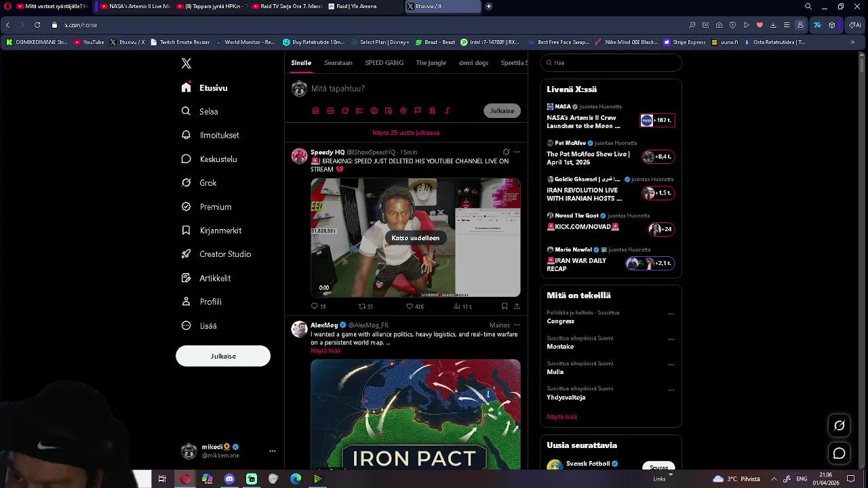Open more options on AlexMog post
This screenshot has height=488, width=868.
517,325
